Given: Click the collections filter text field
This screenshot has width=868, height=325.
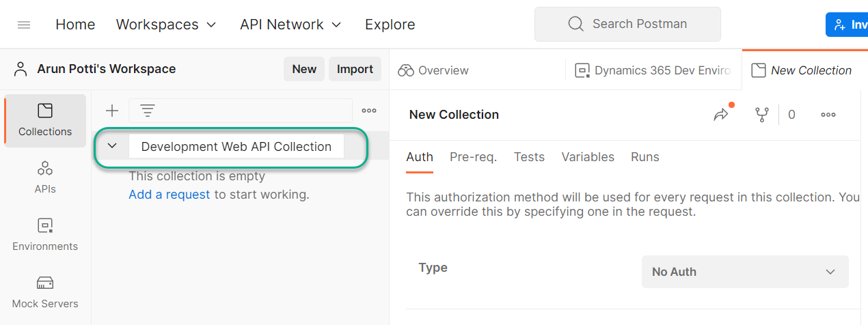Looking at the screenshot, I should coord(241,110).
